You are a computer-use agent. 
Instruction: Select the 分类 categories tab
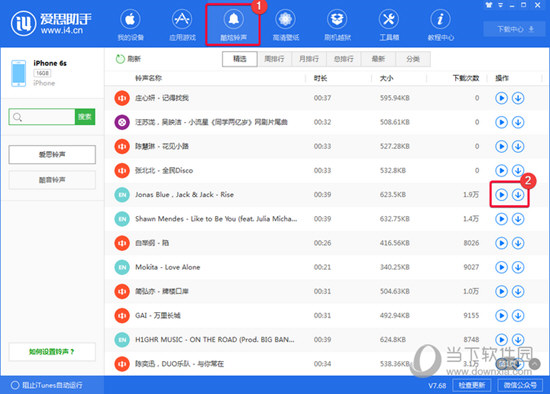click(x=413, y=59)
